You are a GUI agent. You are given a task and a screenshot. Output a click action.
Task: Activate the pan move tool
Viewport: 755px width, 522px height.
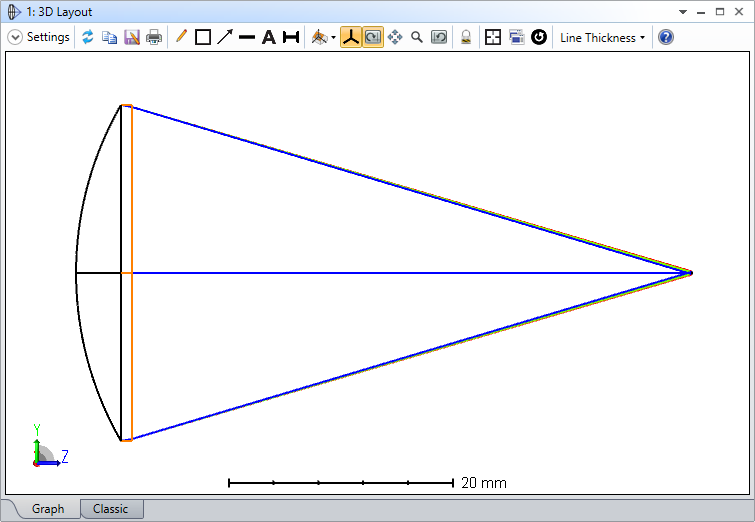coord(395,37)
